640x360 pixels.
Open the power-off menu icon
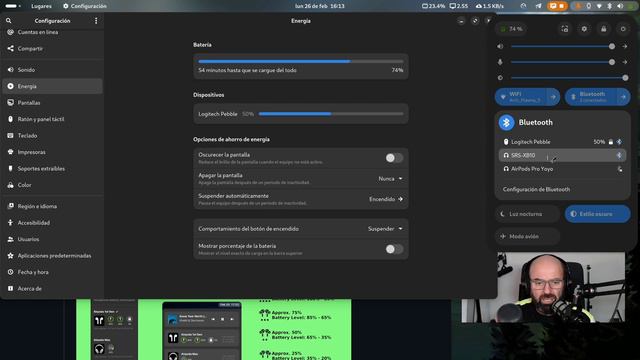coord(623,29)
